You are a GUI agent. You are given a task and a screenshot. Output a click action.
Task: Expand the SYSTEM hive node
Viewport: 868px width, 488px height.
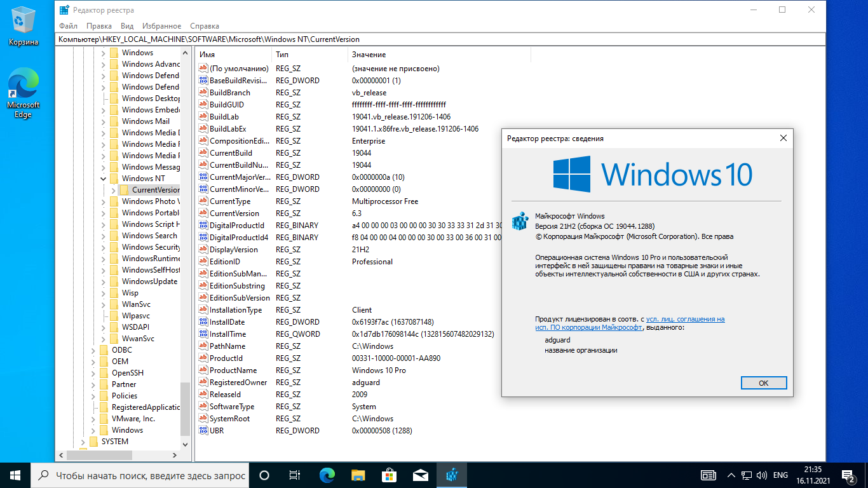[x=83, y=442]
